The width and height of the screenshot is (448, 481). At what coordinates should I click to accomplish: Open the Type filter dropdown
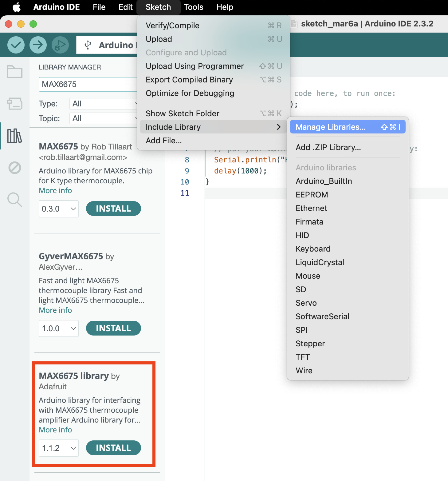104,104
